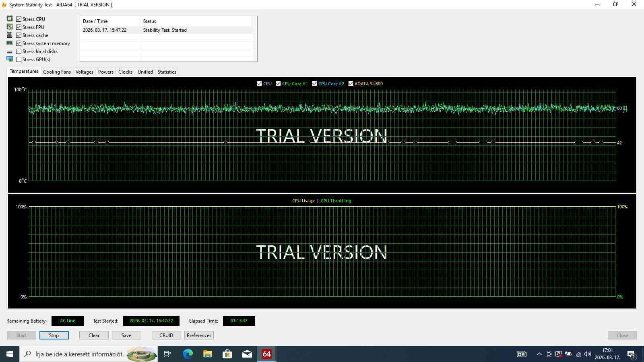Toggle the CPU Core #2 graph checkbox
This screenshot has height=362, width=644.
point(314,84)
